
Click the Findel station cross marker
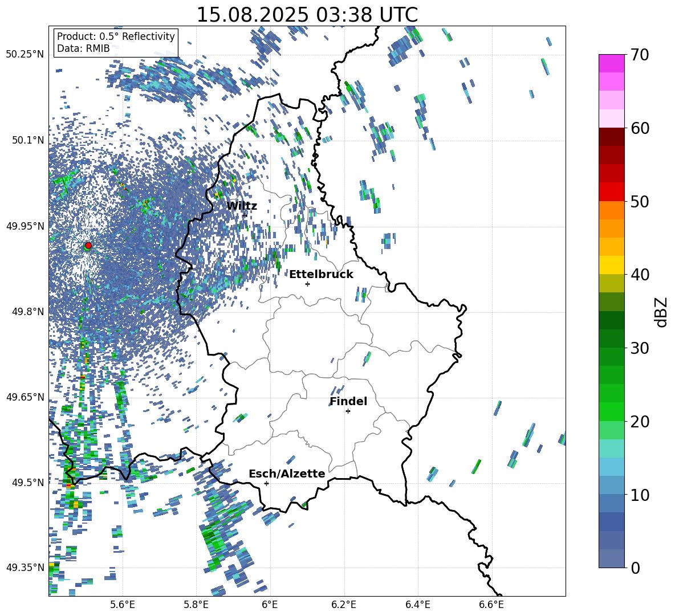(348, 411)
